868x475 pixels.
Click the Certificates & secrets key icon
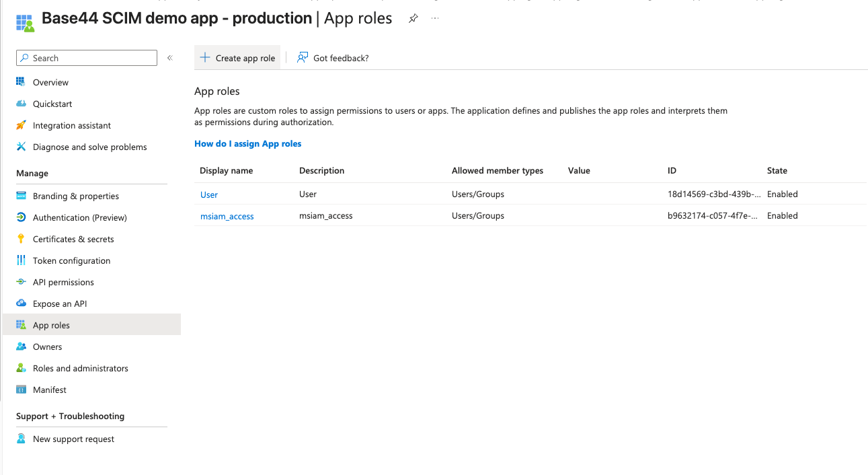click(x=21, y=239)
